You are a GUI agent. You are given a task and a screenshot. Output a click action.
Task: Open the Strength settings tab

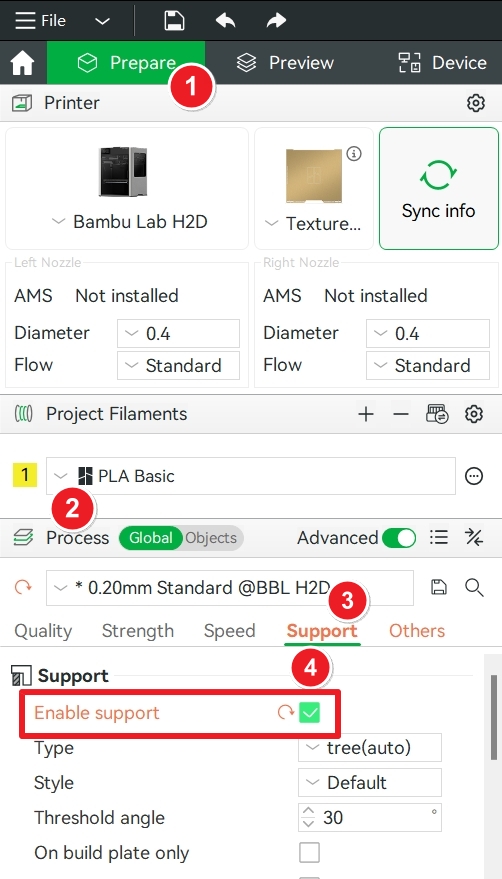pyautogui.click(x=138, y=631)
